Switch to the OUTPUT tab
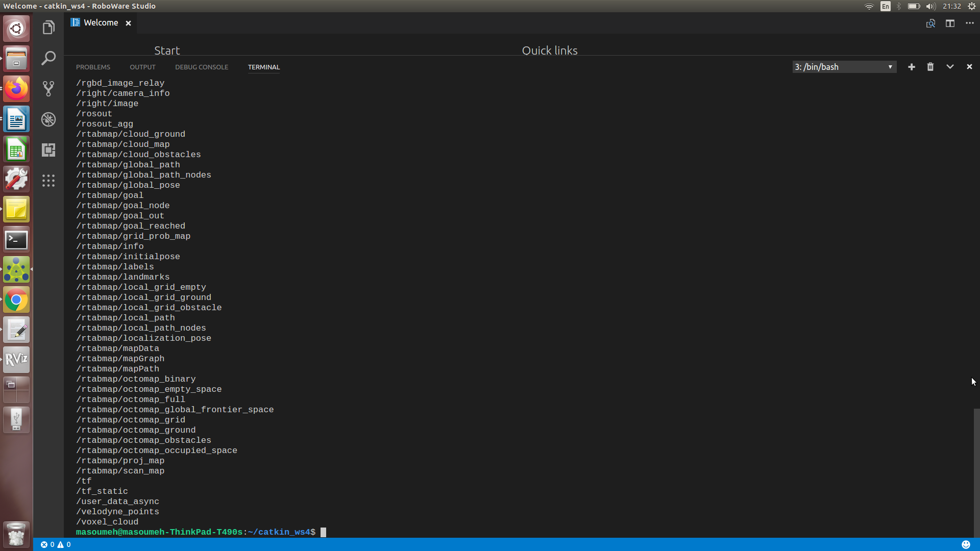This screenshot has width=980, height=551. coord(142,67)
